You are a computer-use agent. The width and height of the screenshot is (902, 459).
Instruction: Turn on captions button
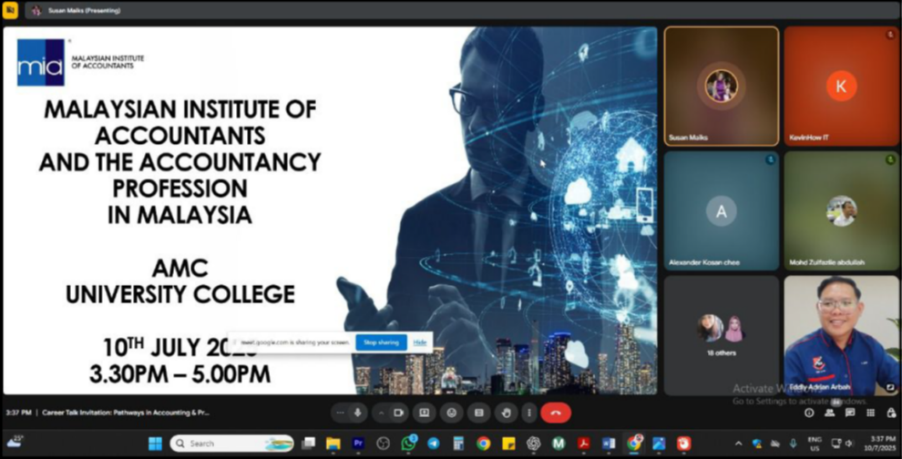tap(479, 412)
